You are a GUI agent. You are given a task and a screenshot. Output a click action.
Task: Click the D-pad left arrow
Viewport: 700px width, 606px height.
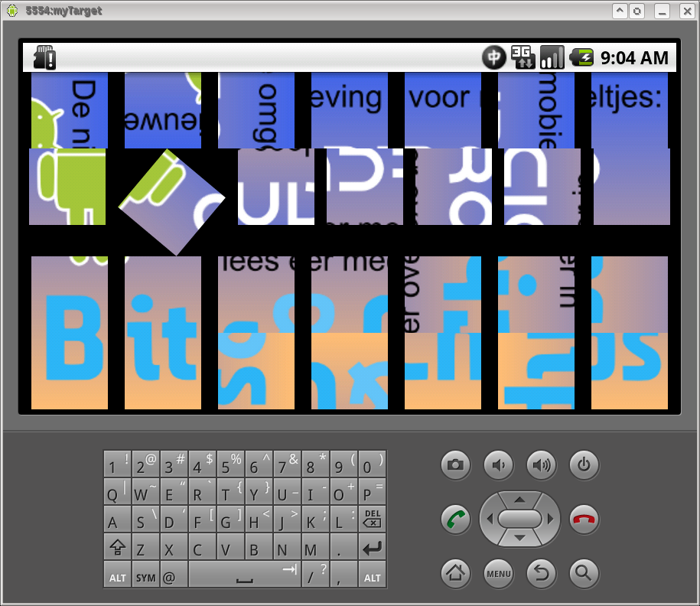(x=490, y=519)
